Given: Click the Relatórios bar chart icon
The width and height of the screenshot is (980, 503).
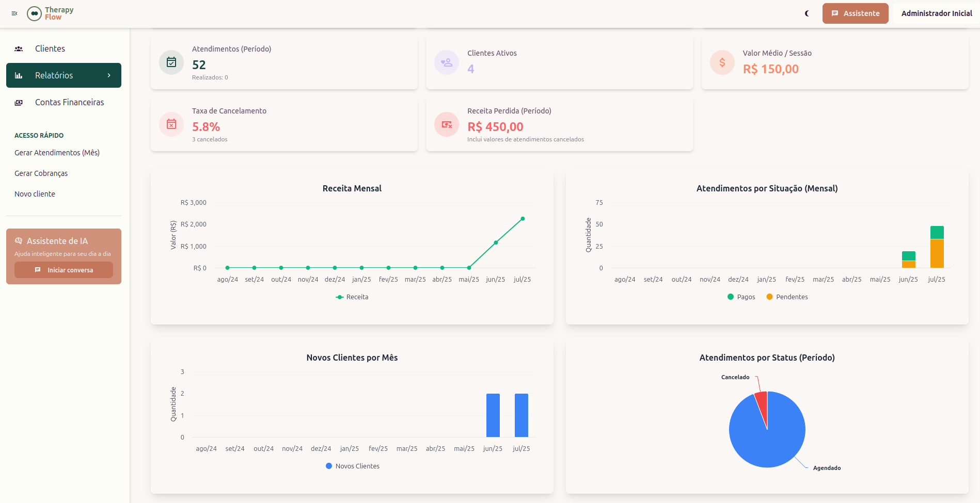Looking at the screenshot, I should pyautogui.click(x=19, y=75).
